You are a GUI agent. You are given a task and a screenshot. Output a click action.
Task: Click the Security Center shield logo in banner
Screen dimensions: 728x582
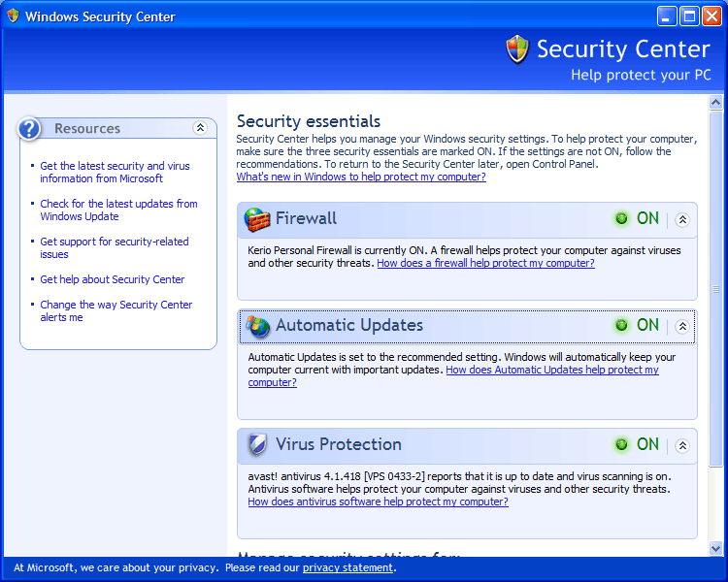pos(517,49)
